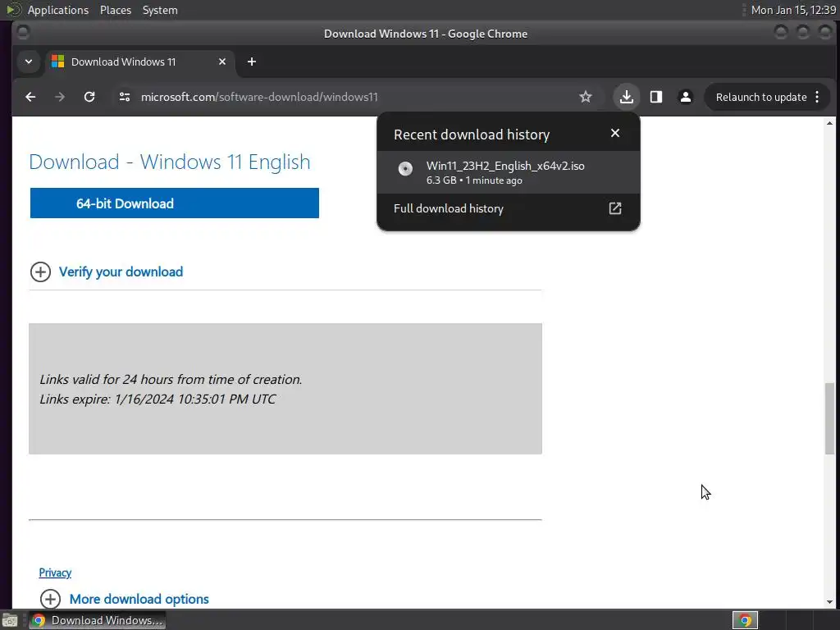Close the Download Windows 11 tab
Image resolution: width=840 pixels, height=630 pixels.
(221, 62)
